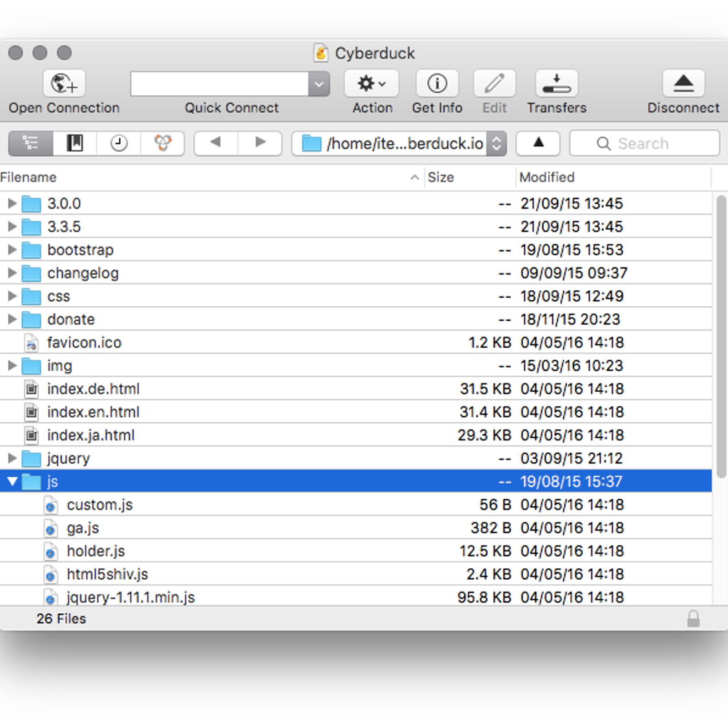Screen dimensions: 728x728
Task: Click the Quick Connect text field
Action: click(219, 84)
